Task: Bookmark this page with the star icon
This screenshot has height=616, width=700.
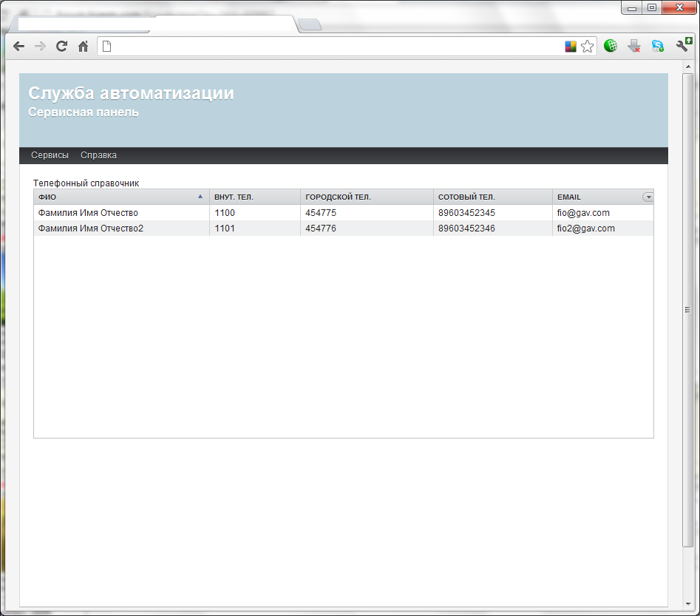Action: tap(587, 47)
